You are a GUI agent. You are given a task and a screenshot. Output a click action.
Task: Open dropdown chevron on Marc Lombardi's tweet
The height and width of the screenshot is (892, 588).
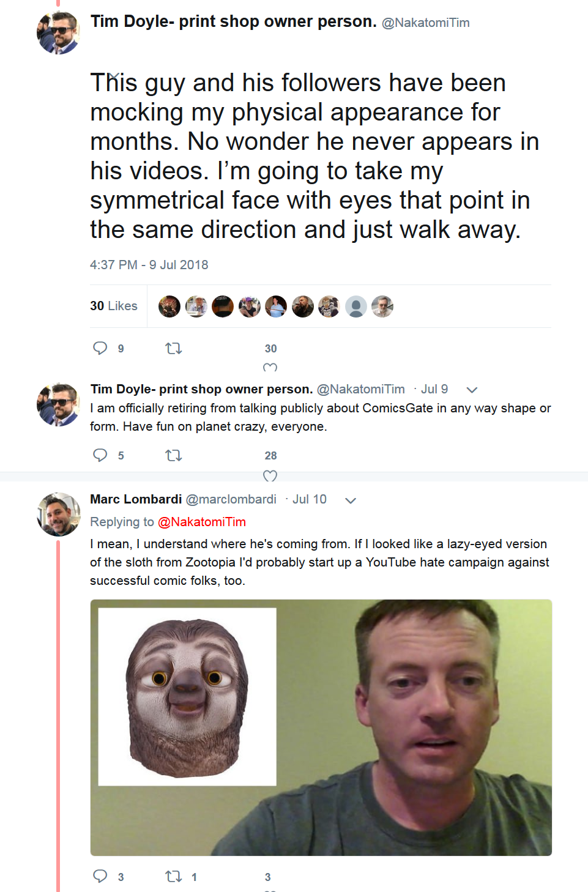pyautogui.click(x=351, y=500)
